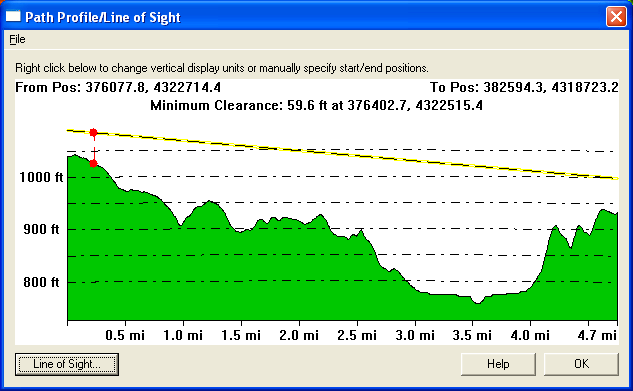Click the 1000 ft elevation axis label
Screen dimensions: 633x391
pos(41,177)
